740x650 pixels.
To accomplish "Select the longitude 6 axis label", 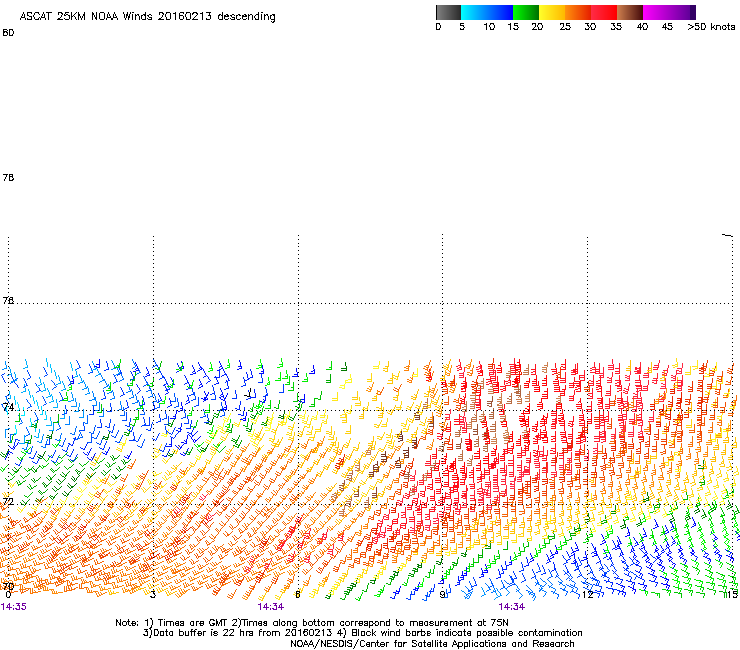I will 297,595.
